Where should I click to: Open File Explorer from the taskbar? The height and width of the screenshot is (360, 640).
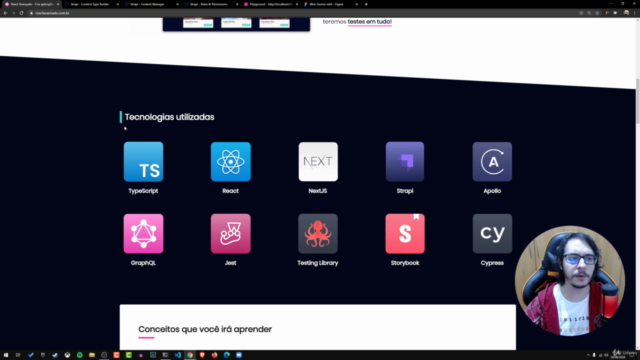click(92, 355)
